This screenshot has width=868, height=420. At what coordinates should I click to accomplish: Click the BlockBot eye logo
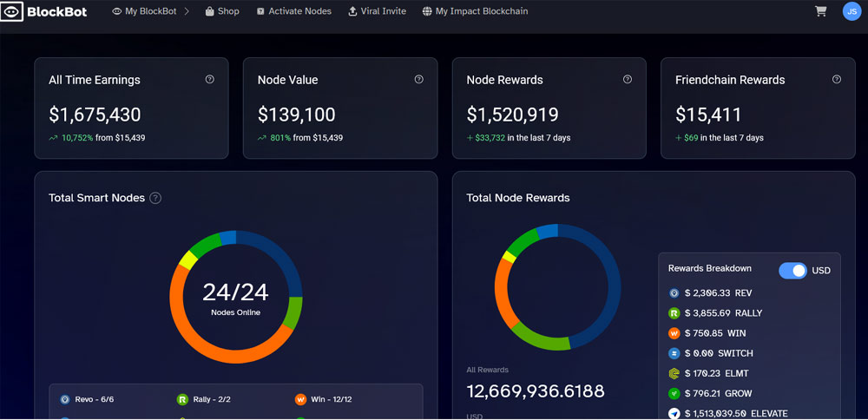[x=12, y=12]
